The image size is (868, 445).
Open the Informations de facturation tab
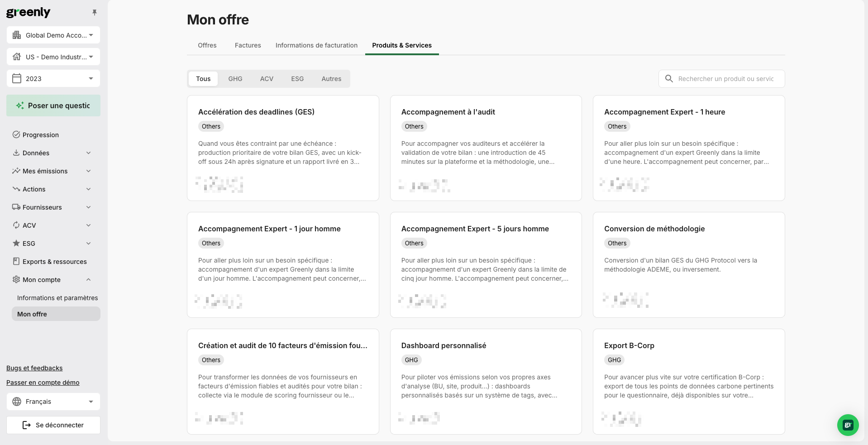pyautogui.click(x=316, y=45)
